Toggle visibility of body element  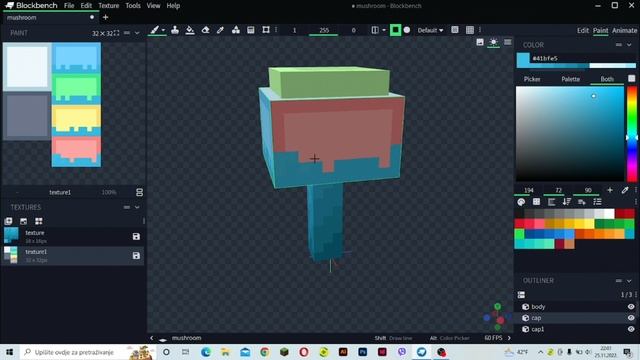tap(631, 307)
